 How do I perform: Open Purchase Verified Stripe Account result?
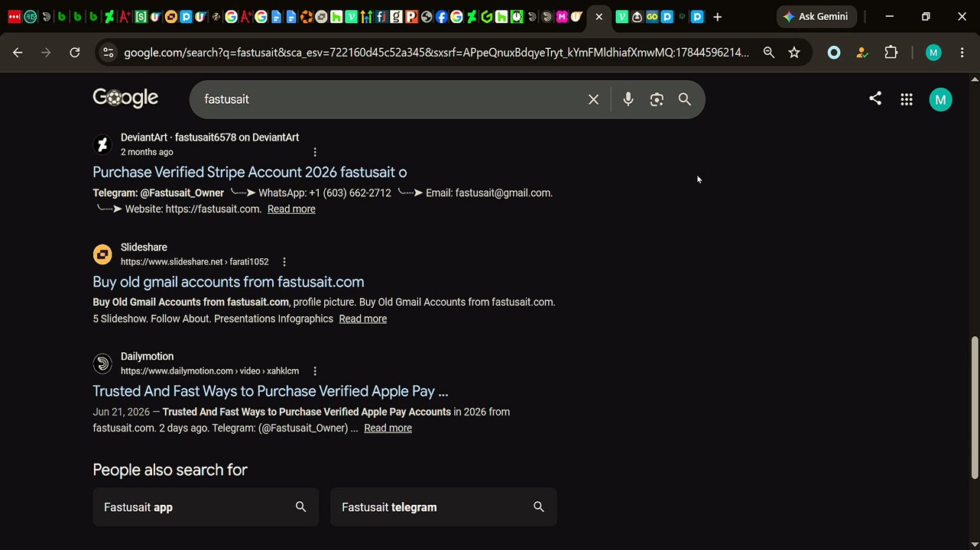click(x=250, y=172)
